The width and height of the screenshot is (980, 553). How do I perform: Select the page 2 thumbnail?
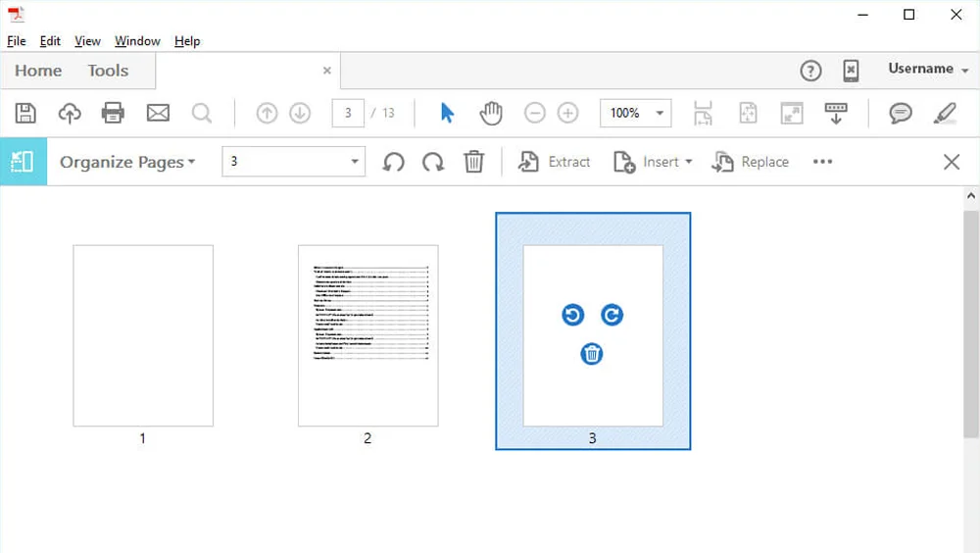(x=367, y=335)
